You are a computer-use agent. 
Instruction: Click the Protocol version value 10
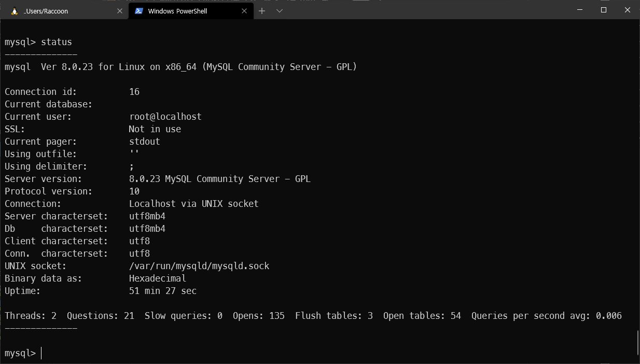tap(134, 191)
